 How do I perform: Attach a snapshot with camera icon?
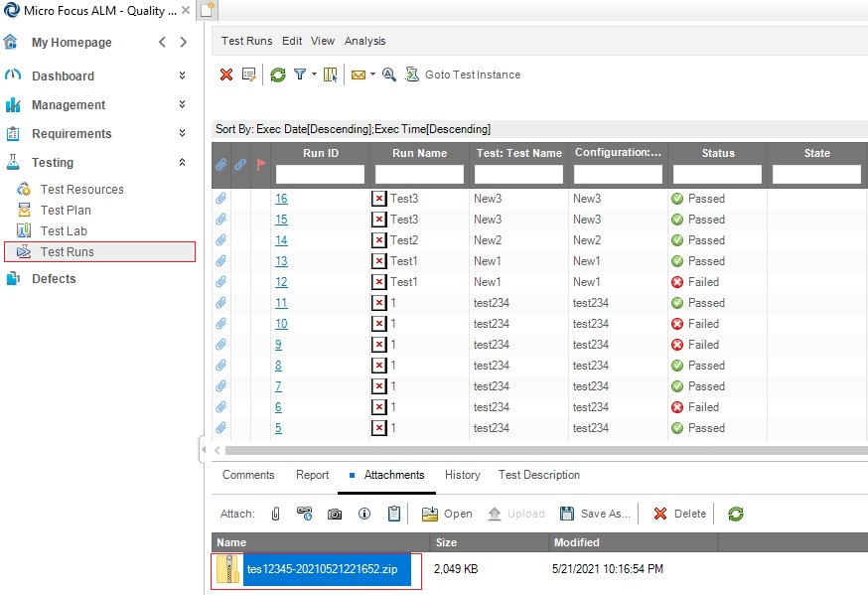[335, 514]
